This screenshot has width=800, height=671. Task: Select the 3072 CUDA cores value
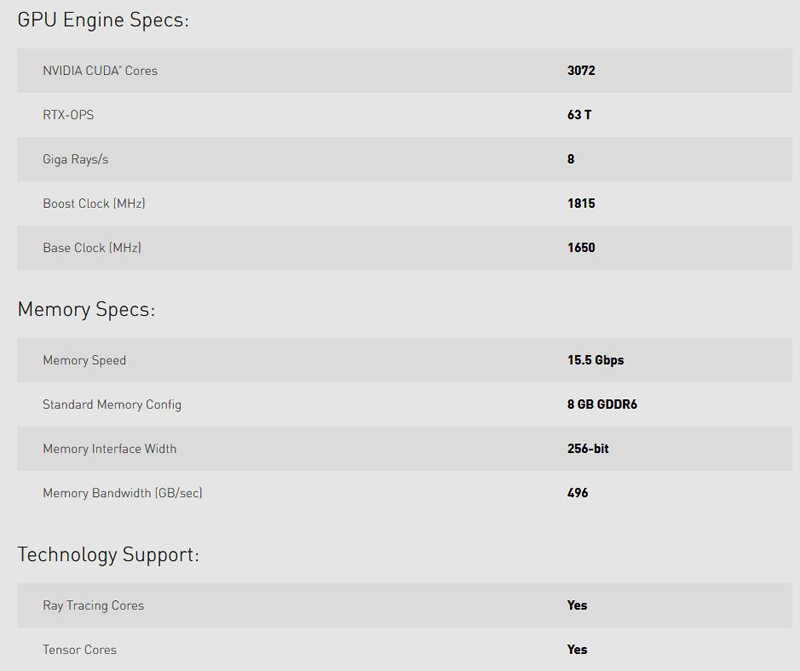(x=581, y=71)
